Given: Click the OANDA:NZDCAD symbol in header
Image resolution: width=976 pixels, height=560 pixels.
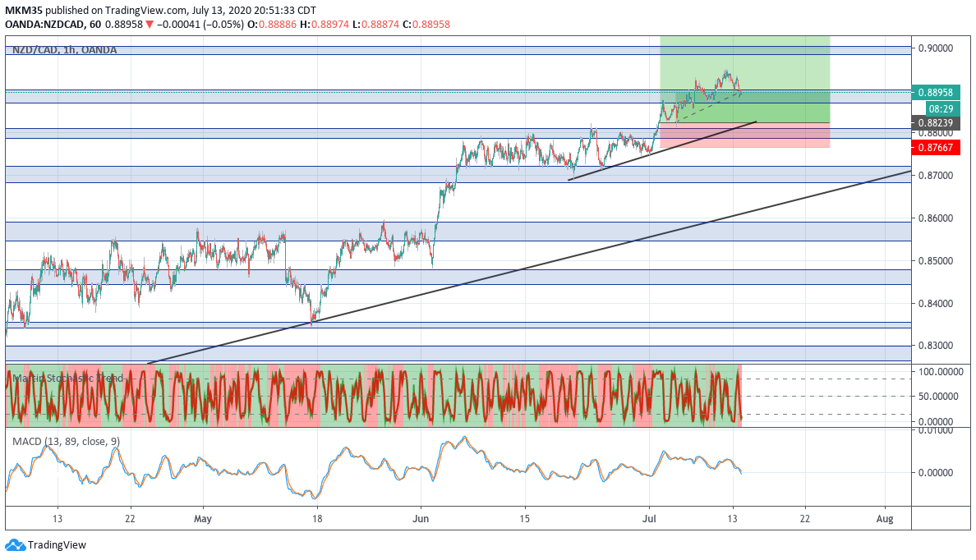Looking at the screenshot, I should tap(44, 25).
